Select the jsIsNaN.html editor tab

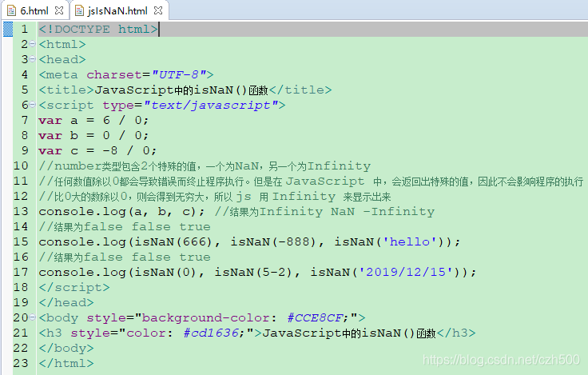pos(117,11)
